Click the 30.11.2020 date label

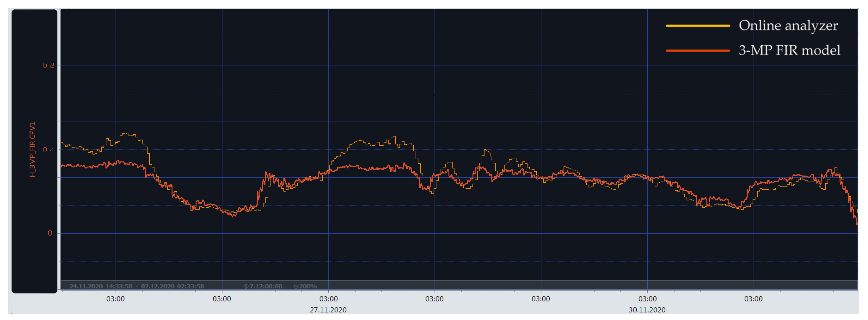647,310
